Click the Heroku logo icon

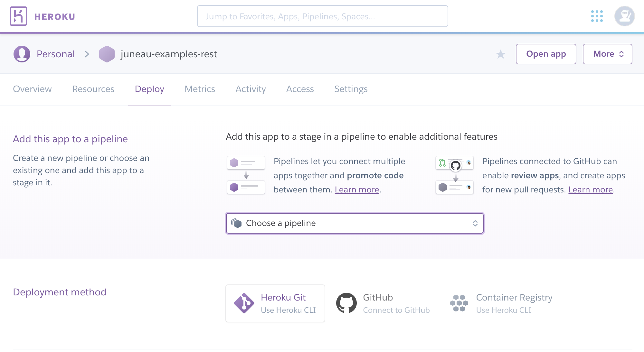click(x=18, y=16)
